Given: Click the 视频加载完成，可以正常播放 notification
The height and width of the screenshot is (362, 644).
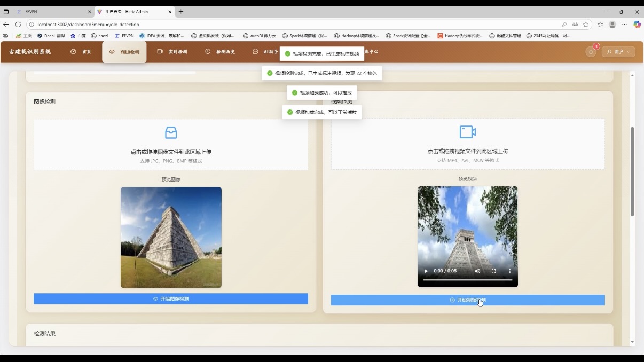Looking at the screenshot, I should pos(322,112).
